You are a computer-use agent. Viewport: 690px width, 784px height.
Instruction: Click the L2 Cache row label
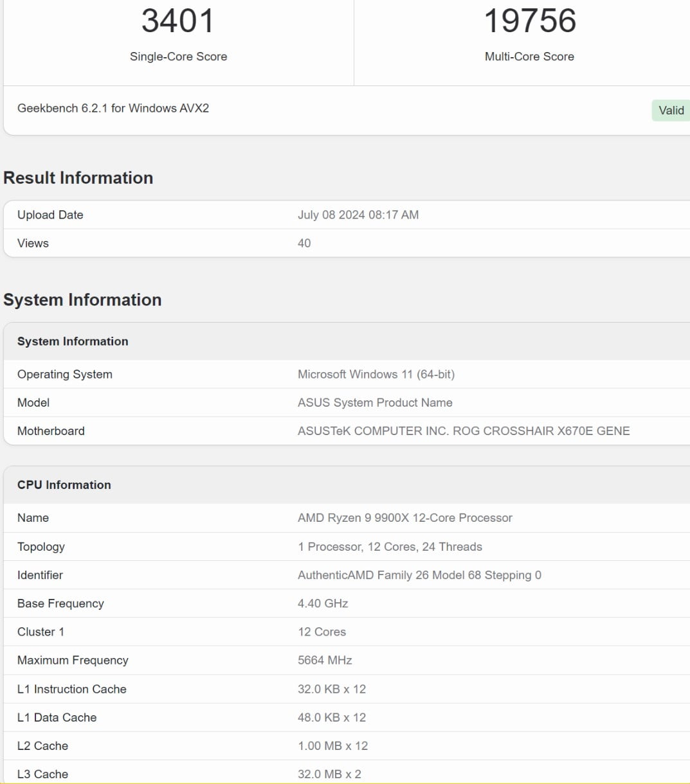(42, 745)
